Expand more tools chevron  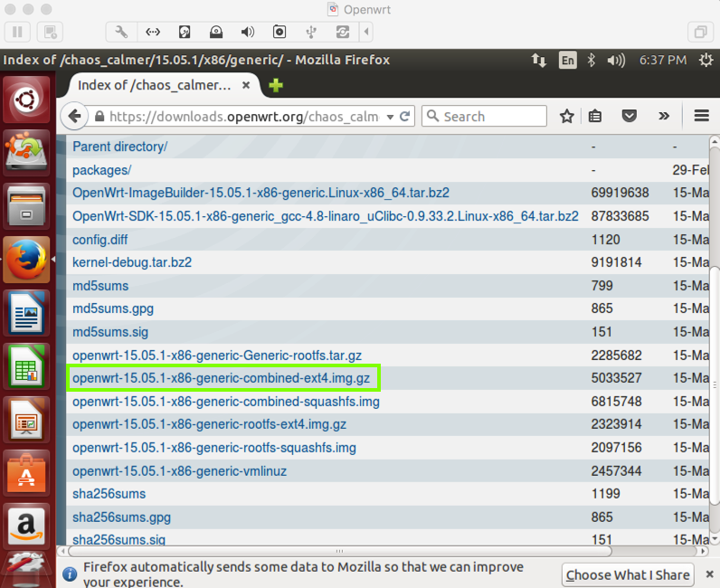(x=664, y=116)
